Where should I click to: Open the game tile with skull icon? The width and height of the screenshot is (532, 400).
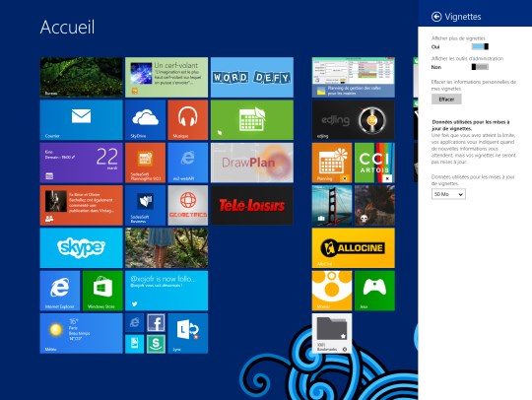coord(375,205)
